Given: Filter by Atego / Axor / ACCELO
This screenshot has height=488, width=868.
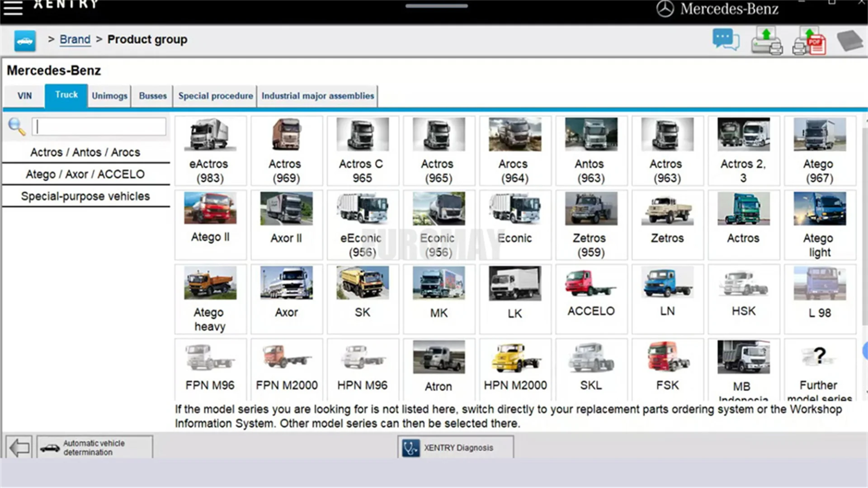Looking at the screenshot, I should (85, 174).
